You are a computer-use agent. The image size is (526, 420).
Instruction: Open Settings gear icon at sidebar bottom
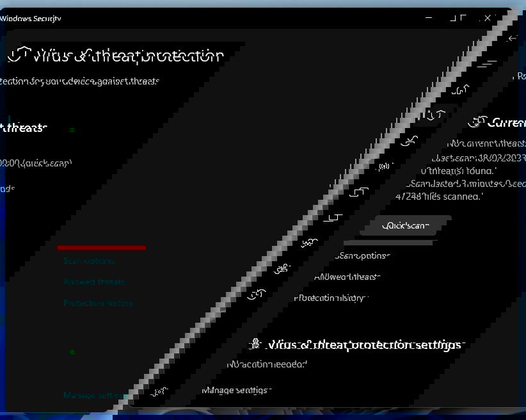(159, 391)
